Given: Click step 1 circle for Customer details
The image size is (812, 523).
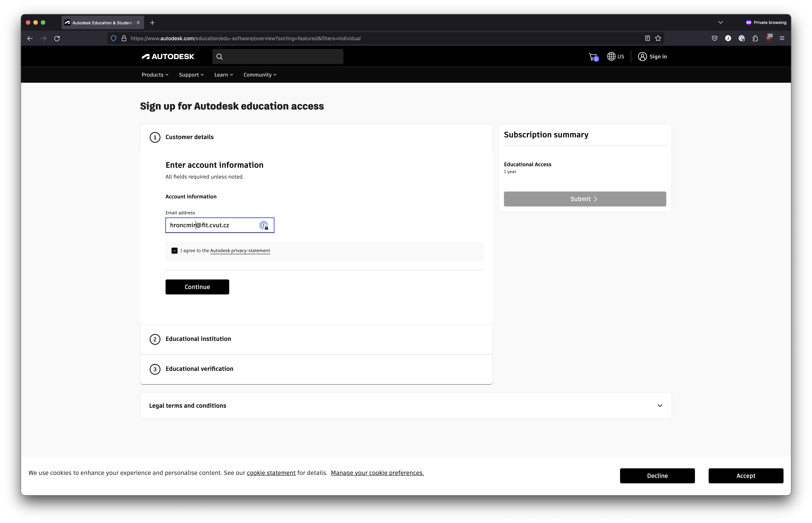Looking at the screenshot, I should click(x=155, y=137).
